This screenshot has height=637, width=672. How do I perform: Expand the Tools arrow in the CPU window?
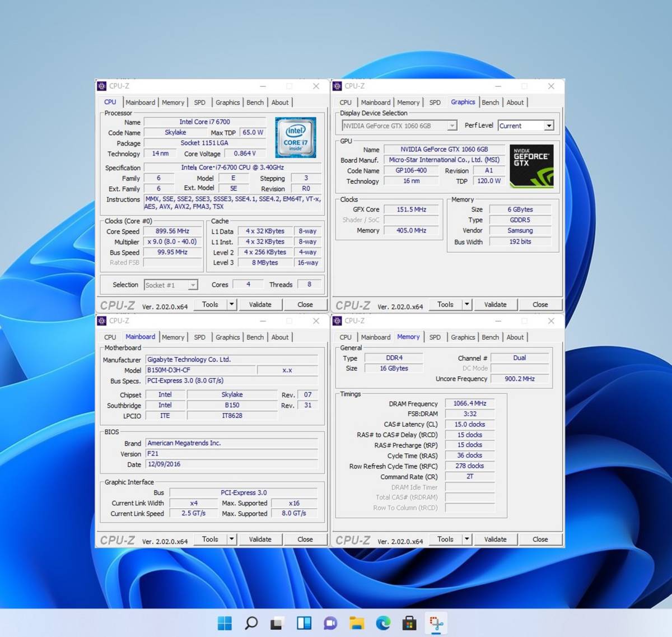[231, 304]
